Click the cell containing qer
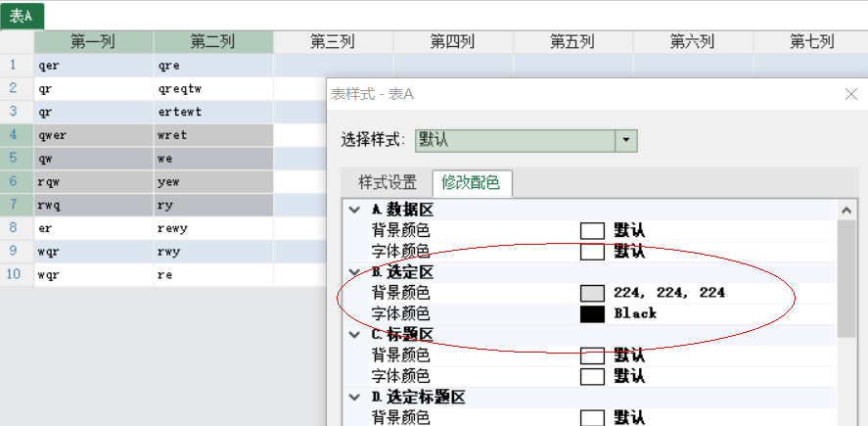 tap(94, 66)
